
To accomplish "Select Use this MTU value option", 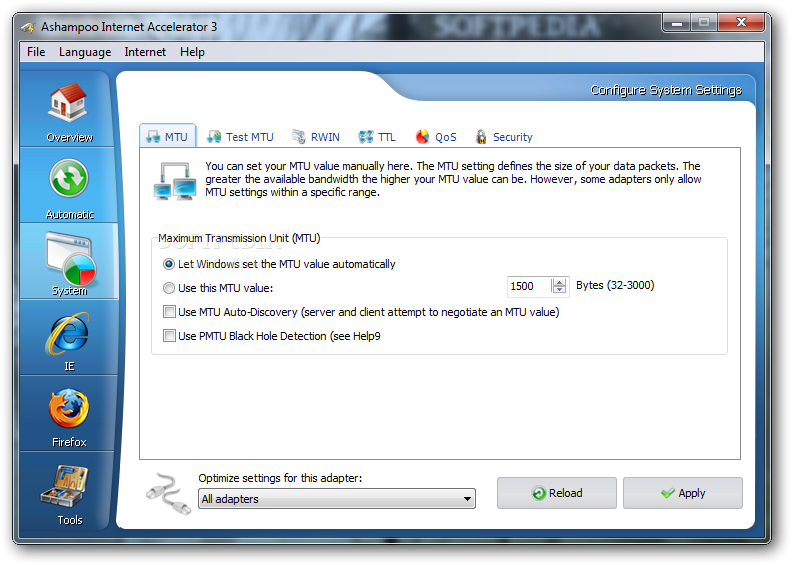I will pyautogui.click(x=169, y=288).
